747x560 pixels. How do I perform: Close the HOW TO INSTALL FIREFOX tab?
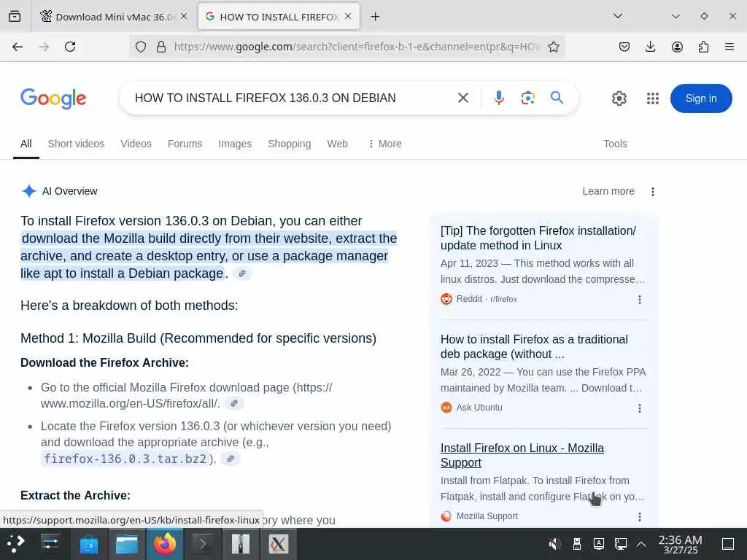tap(348, 16)
